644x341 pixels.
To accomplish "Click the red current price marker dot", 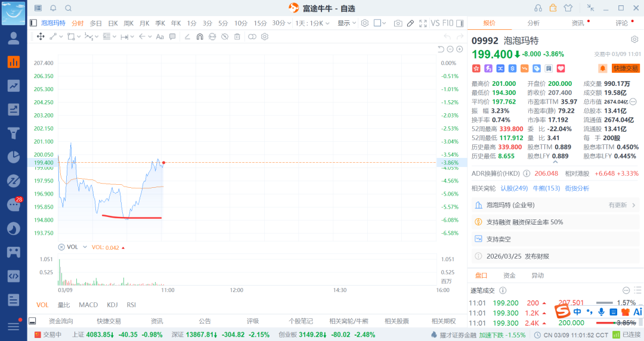I will click(x=163, y=163).
